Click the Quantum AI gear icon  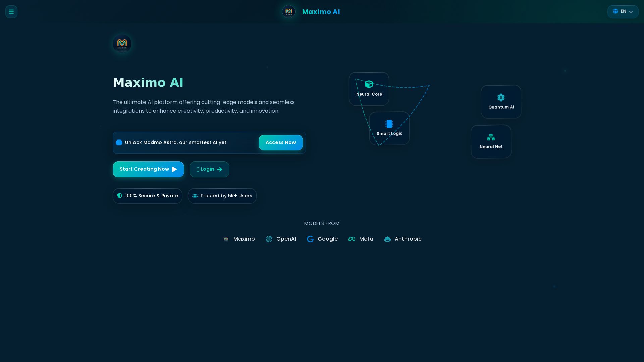coord(501,97)
